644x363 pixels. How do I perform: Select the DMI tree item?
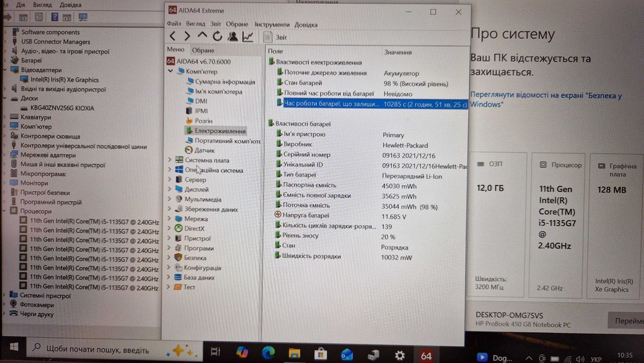point(196,101)
